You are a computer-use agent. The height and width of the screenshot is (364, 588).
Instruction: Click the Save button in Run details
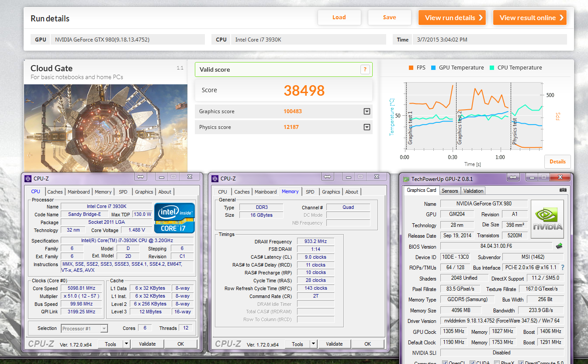click(389, 17)
